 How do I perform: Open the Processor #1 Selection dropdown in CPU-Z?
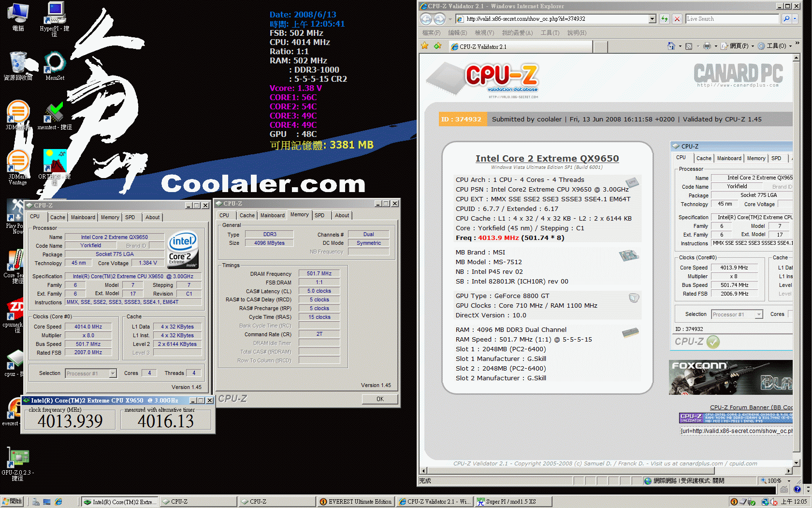(113, 374)
